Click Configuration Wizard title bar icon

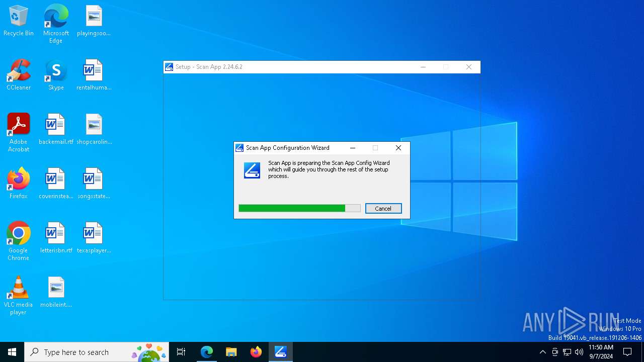coord(239,148)
